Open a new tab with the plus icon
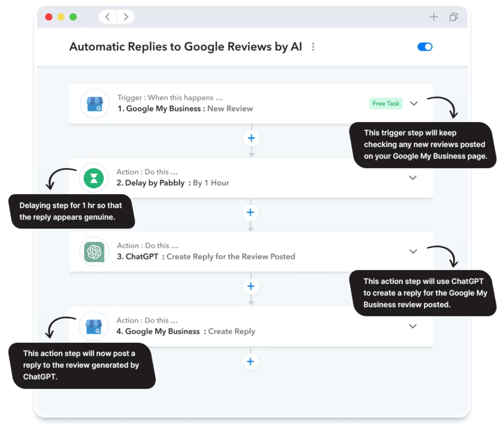This screenshot has width=504, height=427. (433, 17)
